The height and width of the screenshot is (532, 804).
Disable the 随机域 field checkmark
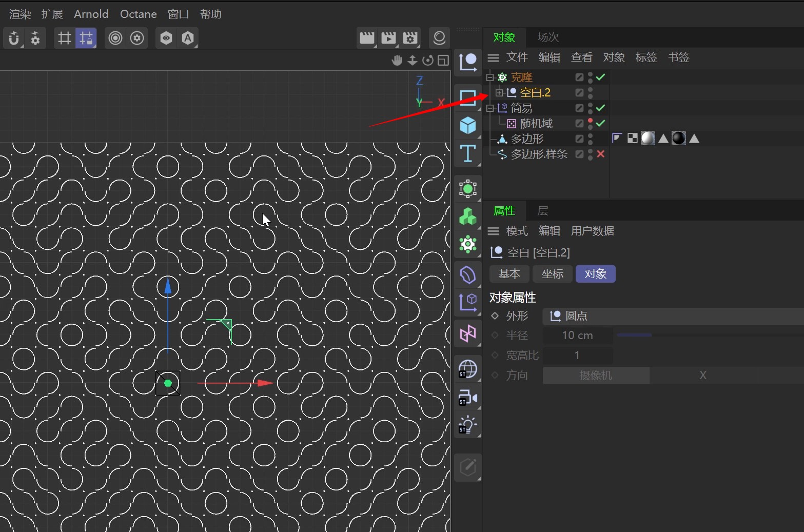coord(601,123)
